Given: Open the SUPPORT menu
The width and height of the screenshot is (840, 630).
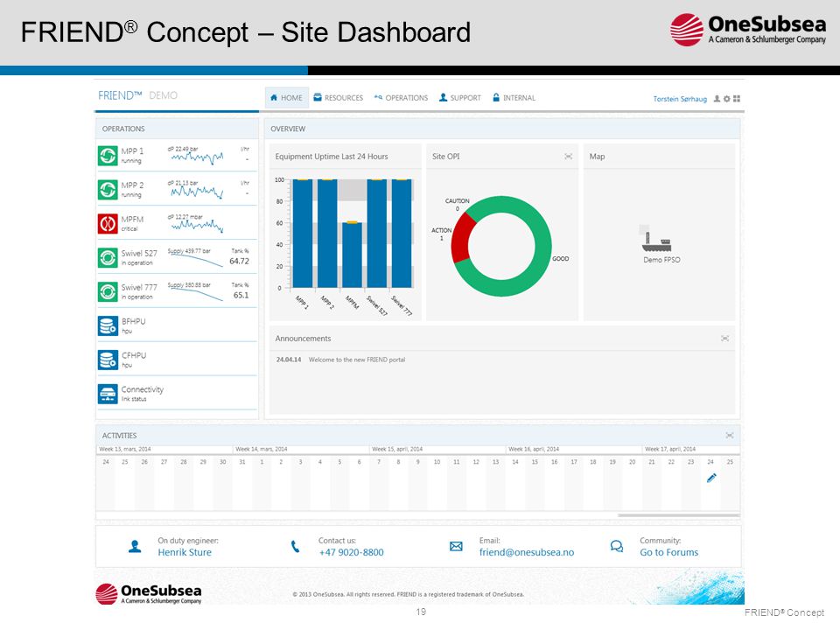Looking at the screenshot, I should 459,97.
